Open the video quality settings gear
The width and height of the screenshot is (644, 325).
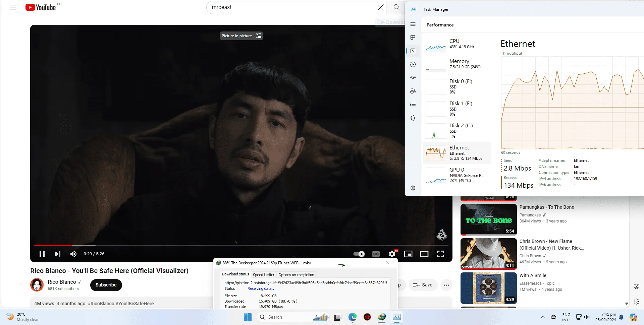(392, 254)
